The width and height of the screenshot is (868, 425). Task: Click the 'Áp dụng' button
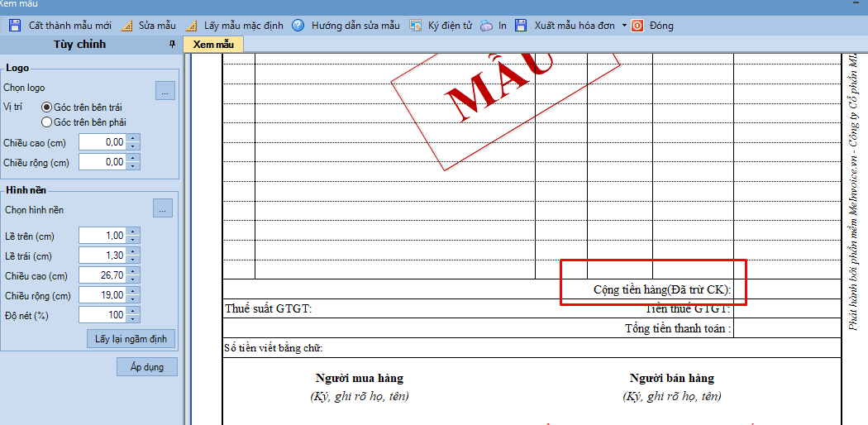[x=147, y=367]
